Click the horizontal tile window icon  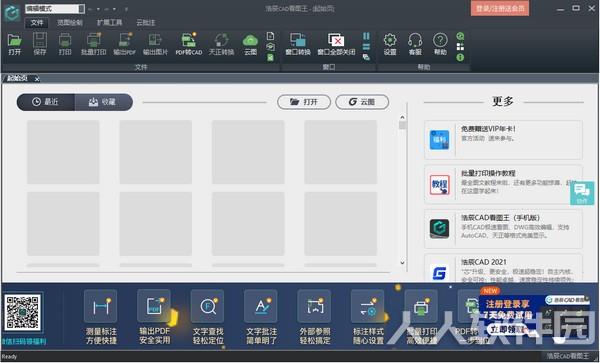[366, 47]
